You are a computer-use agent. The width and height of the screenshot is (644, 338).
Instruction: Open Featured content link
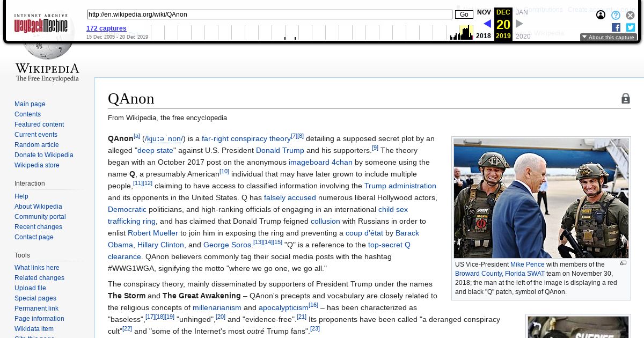tap(39, 124)
